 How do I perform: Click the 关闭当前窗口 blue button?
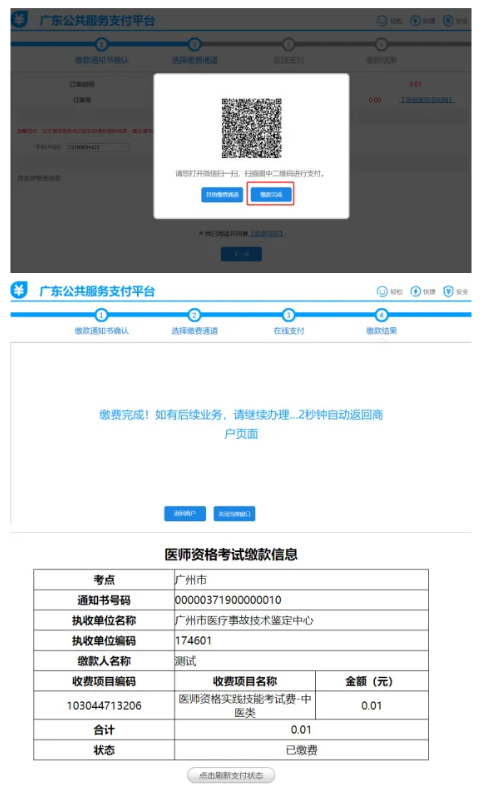[x=234, y=514]
